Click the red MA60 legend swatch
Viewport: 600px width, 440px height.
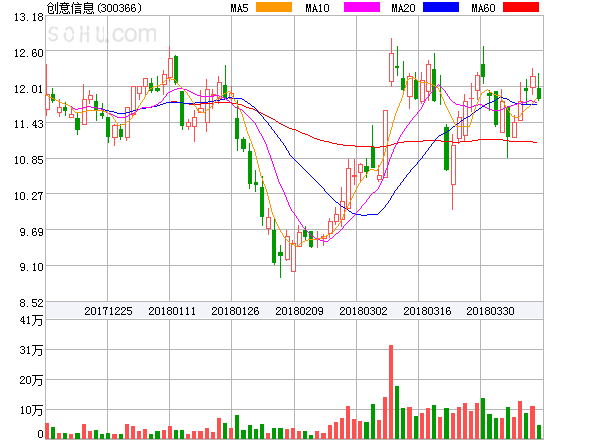click(x=521, y=7)
